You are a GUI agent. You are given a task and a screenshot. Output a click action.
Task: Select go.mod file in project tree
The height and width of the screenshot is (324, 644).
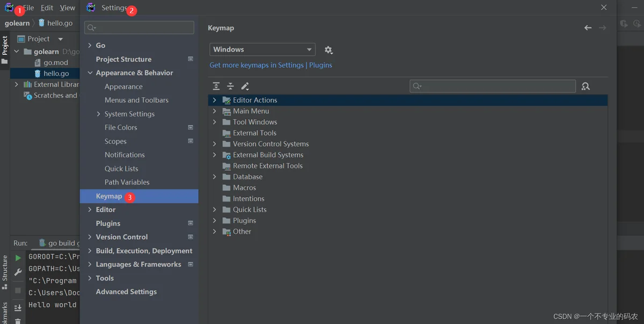click(56, 63)
